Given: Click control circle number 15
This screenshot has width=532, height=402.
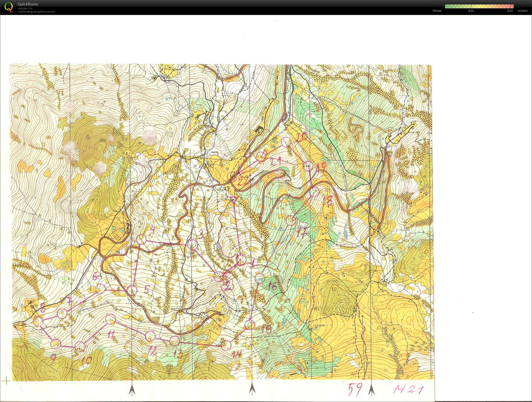Looking at the screenshot, I should point(250,325).
